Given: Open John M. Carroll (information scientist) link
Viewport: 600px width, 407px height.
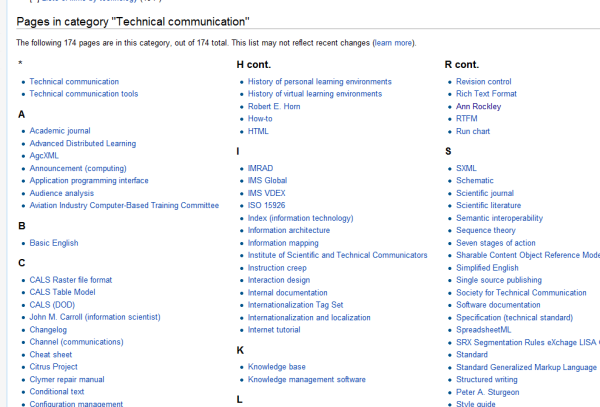Looking at the screenshot, I should (x=95, y=317).
